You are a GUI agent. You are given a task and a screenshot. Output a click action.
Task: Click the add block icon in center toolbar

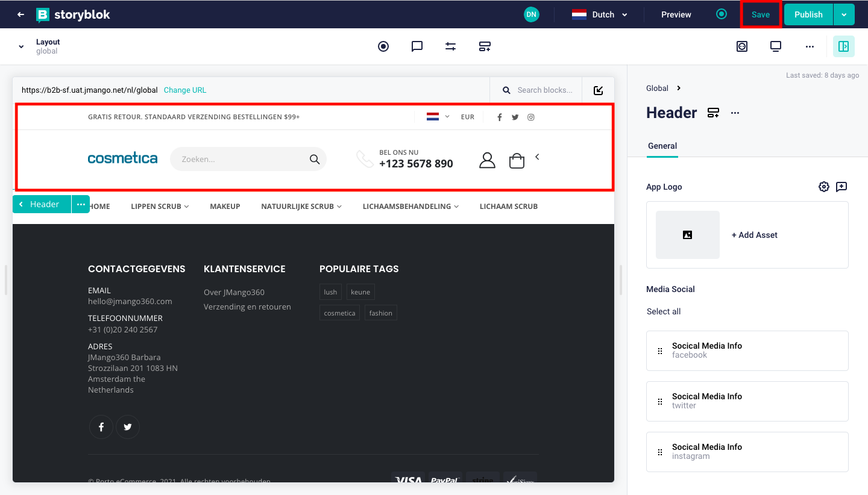click(485, 46)
